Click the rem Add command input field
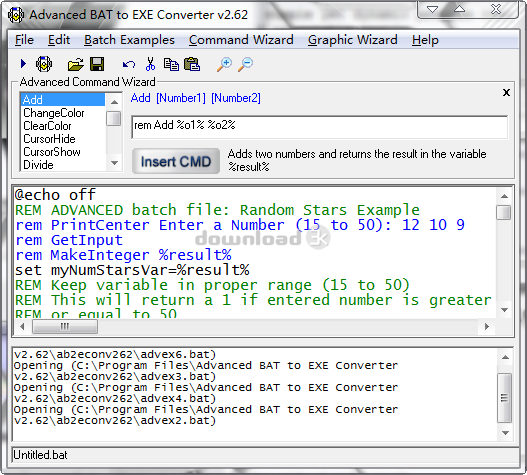This screenshot has height=475, width=527. pos(319,127)
